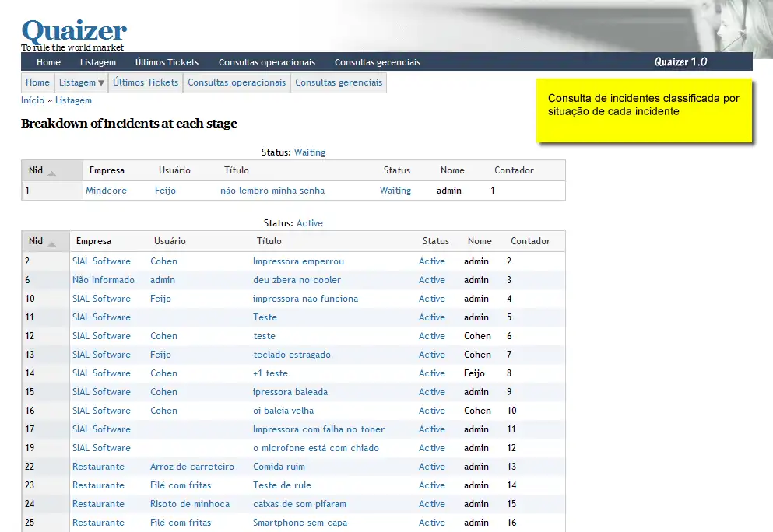Open ticket 'o microfone está com chiado'
Image resolution: width=773 pixels, height=532 pixels.
click(315, 448)
